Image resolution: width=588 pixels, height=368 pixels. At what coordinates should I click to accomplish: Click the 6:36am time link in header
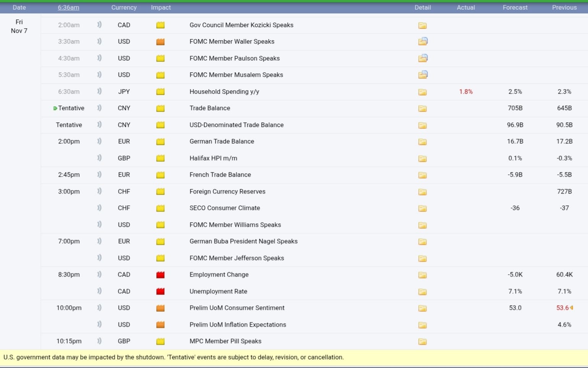[x=69, y=8]
